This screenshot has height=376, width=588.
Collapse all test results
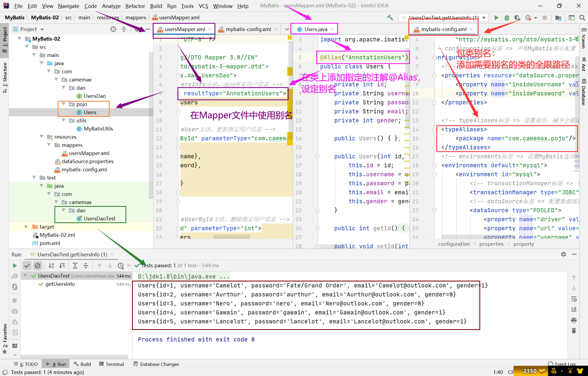tap(86, 265)
